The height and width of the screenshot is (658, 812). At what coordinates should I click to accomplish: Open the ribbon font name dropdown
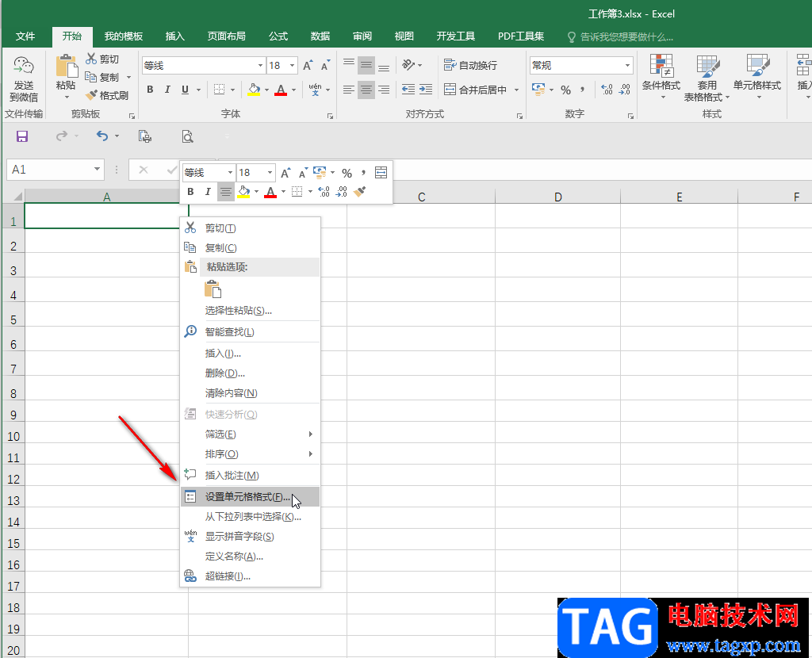(260, 66)
